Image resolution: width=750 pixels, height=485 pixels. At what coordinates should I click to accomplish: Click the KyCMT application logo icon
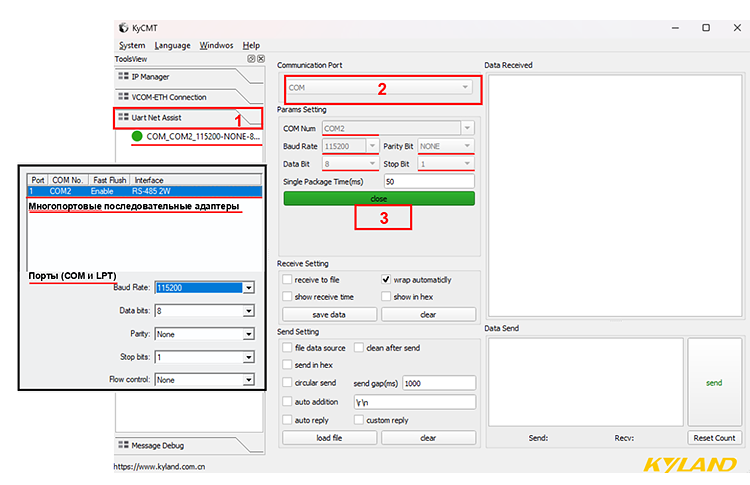click(123, 28)
